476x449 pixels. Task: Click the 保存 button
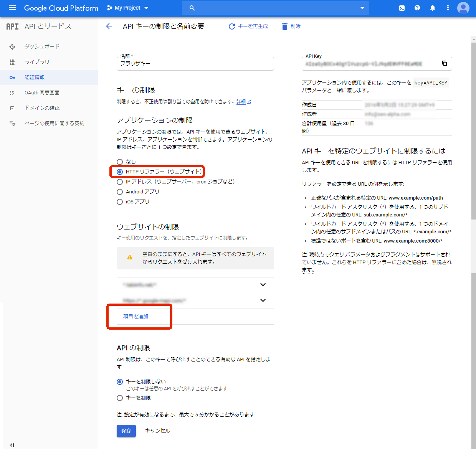pos(126,431)
